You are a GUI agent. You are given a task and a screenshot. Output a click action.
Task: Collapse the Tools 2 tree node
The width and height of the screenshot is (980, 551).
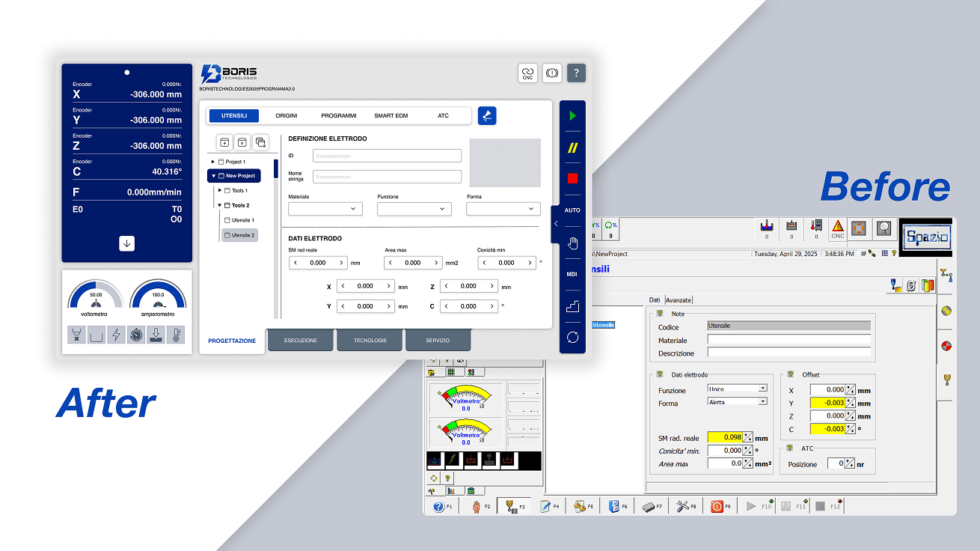pyautogui.click(x=220, y=205)
